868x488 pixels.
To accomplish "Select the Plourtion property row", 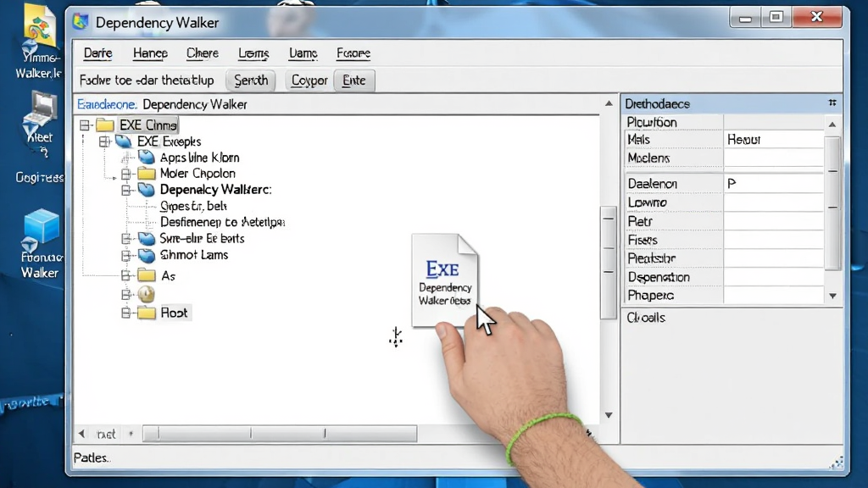I will point(724,122).
